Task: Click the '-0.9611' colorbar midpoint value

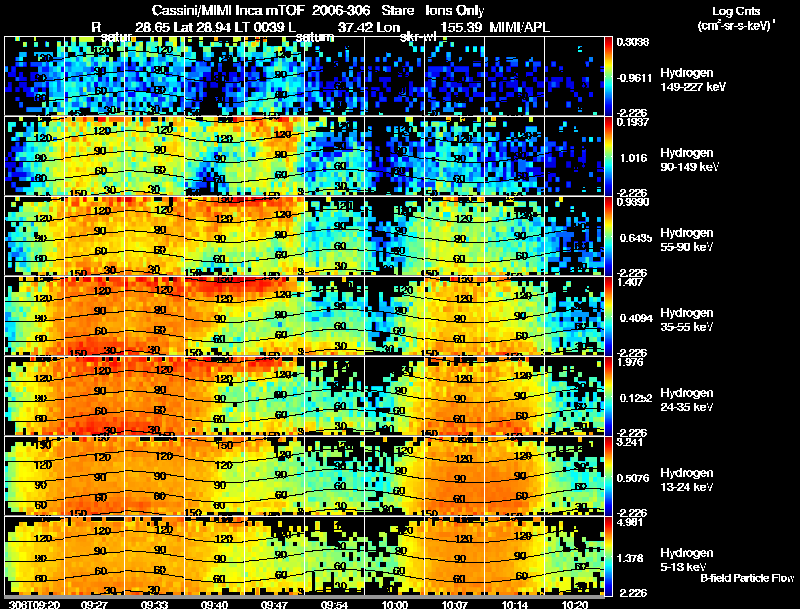Action: coord(634,78)
